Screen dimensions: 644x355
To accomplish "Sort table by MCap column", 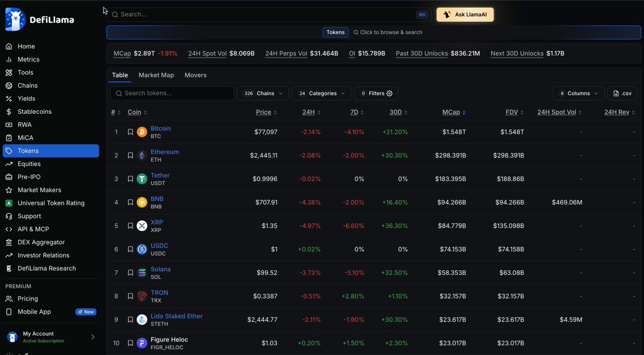I will 454,112.
